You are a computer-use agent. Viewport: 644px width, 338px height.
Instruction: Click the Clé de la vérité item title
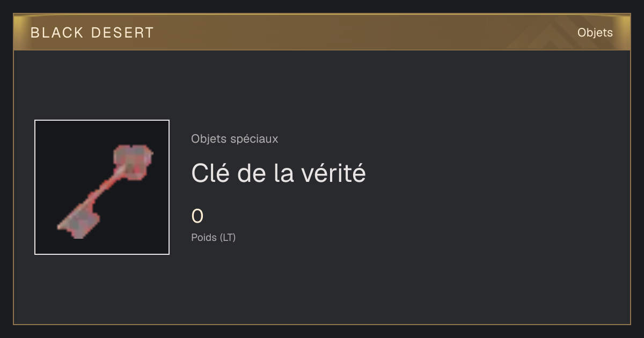point(279,173)
